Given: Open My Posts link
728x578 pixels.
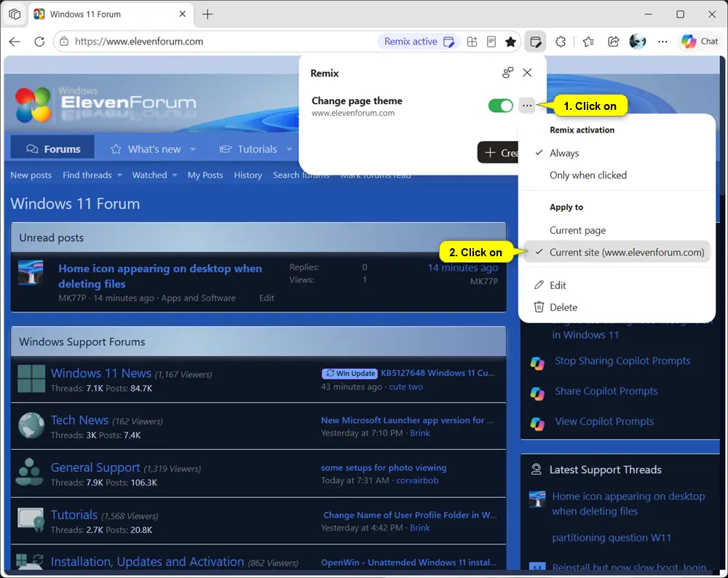Looking at the screenshot, I should [x=205, y=175].
